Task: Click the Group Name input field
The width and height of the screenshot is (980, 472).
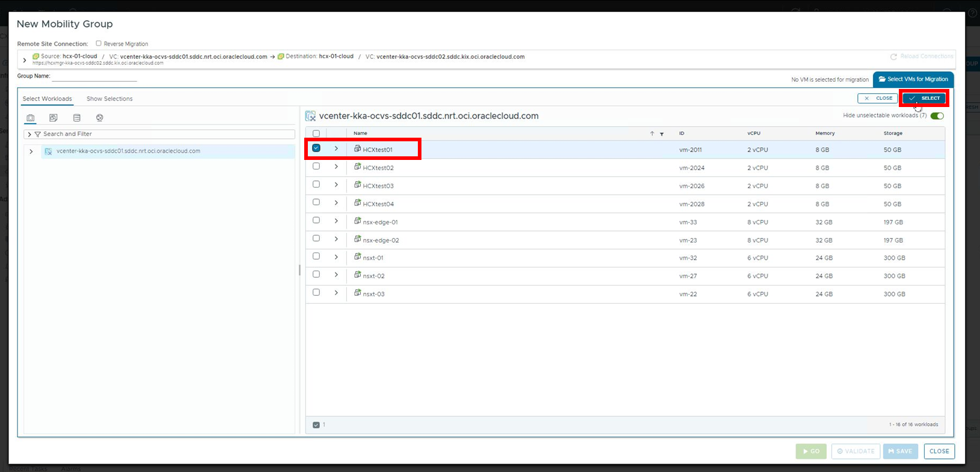Action: (94, 76)
